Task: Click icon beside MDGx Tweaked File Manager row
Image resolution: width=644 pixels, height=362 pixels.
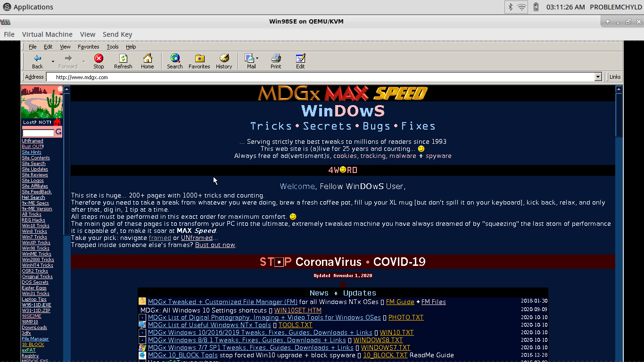Action: pos(142,302)
